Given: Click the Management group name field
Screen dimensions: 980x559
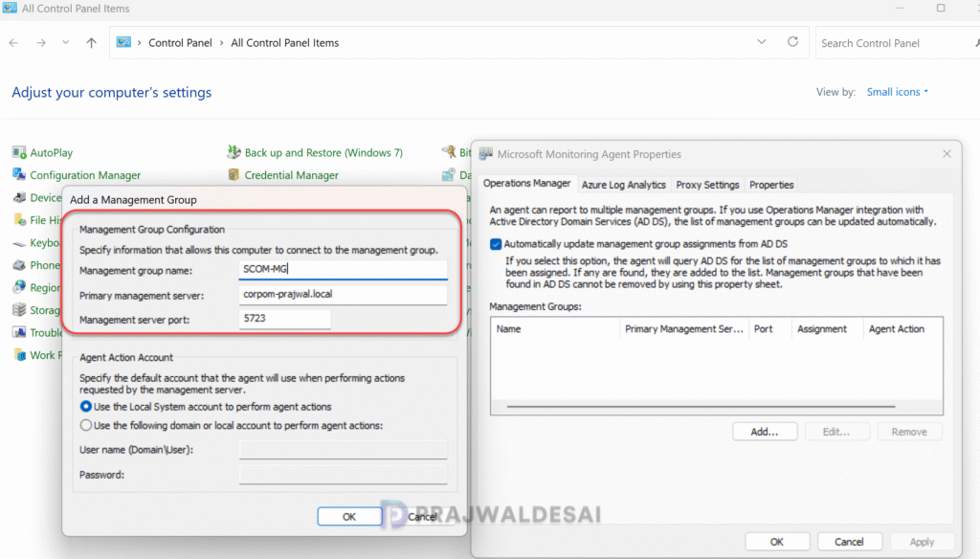Looking at the screenshot, I should (x=344, y=270).
